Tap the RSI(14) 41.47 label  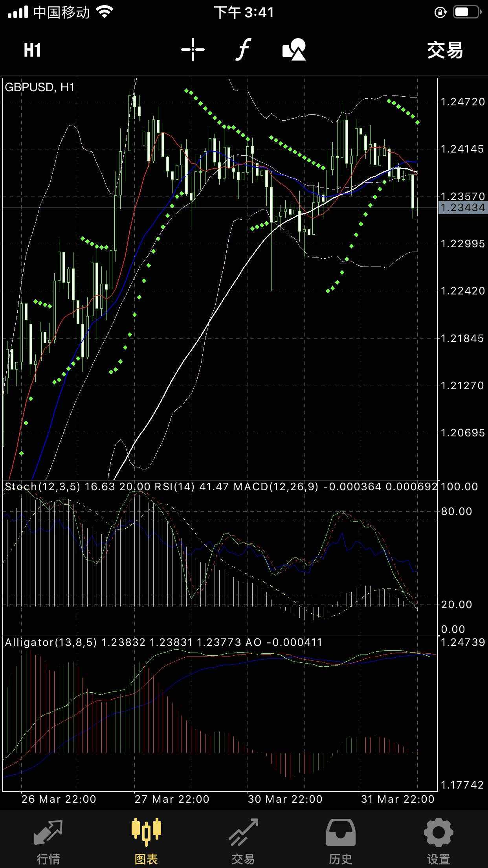coord(191,487)
